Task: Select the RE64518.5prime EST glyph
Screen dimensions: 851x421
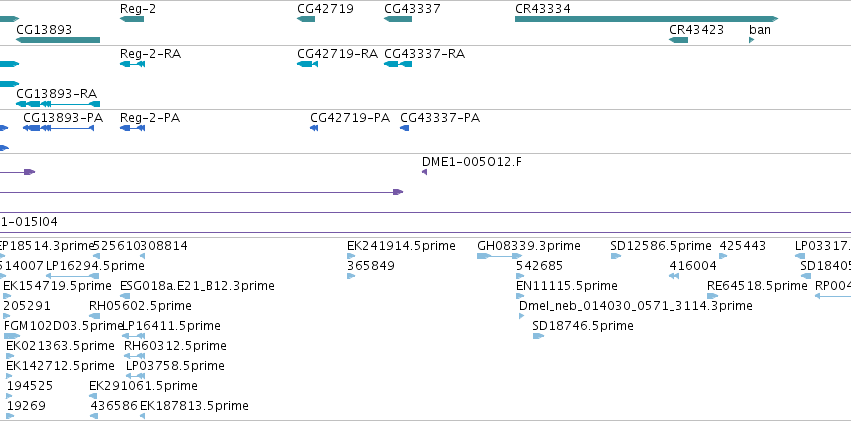Action: (x=713, y=296)
